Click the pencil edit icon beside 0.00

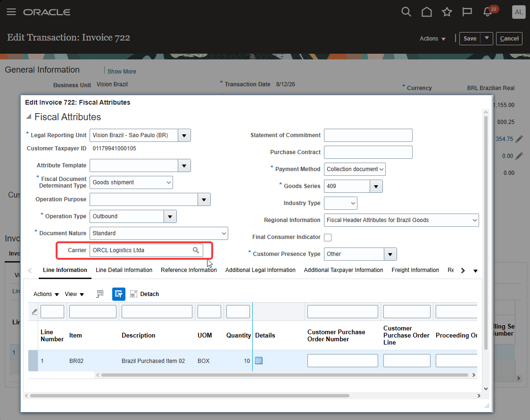point(519,156)
